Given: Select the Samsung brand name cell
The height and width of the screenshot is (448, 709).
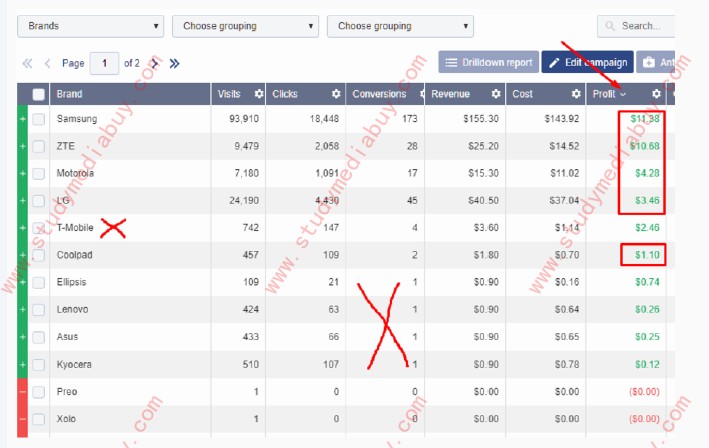Looking at the screenshot, I should (77, 119).
